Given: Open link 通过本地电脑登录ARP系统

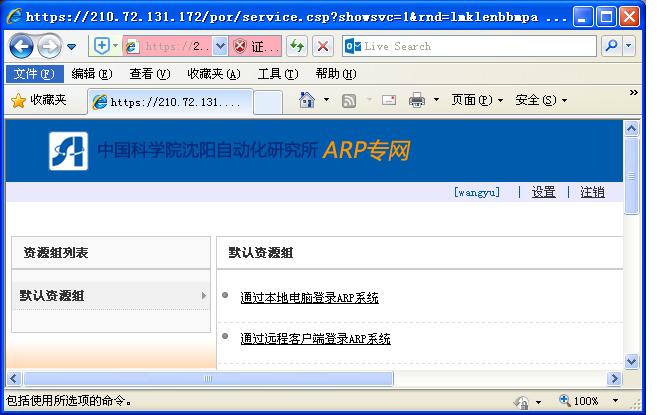Looking at the screenshot, I should 309,298.
